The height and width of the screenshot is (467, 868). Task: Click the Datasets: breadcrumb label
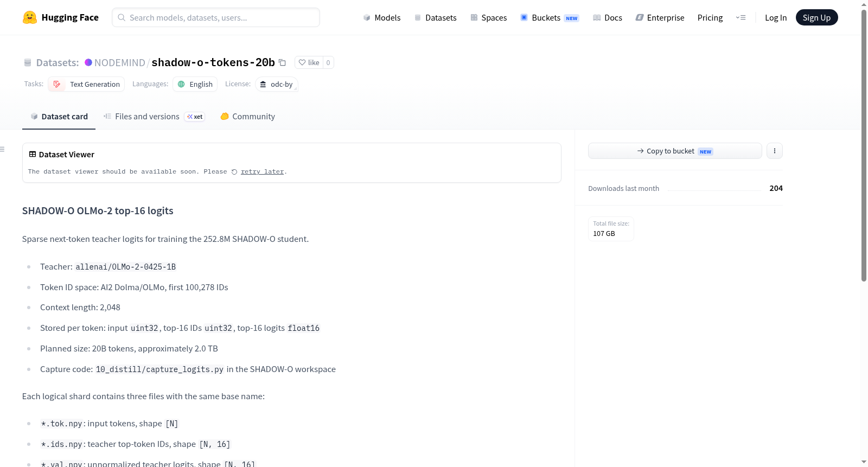click(x=58, y=62)
